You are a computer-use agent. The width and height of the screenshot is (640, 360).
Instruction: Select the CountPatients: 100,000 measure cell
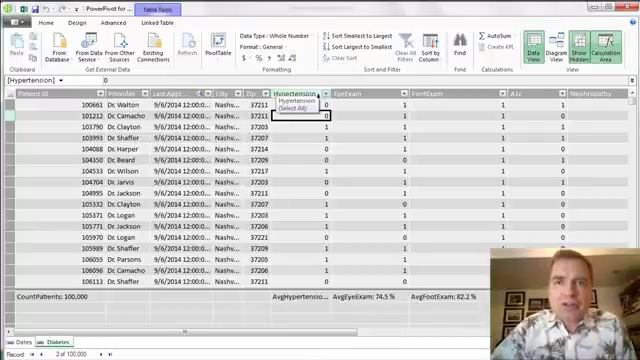[60, 297]
